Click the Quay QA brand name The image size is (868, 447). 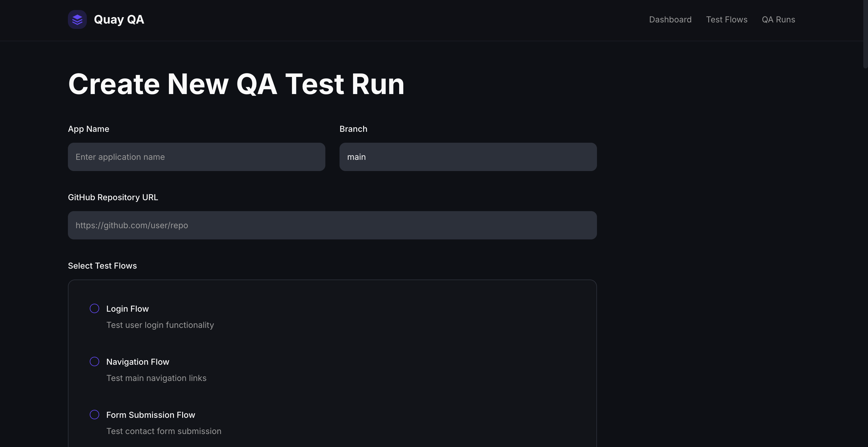coord(119,19)
